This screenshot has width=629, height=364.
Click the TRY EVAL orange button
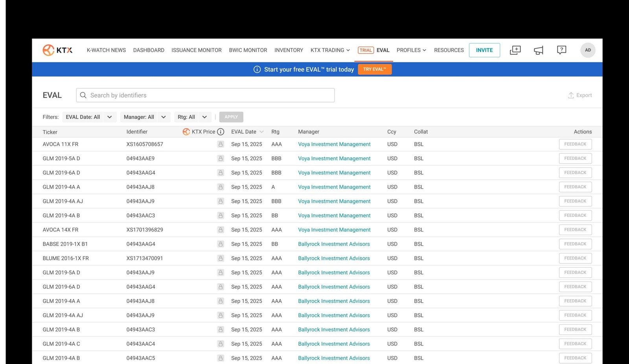[x=375, y=69]
